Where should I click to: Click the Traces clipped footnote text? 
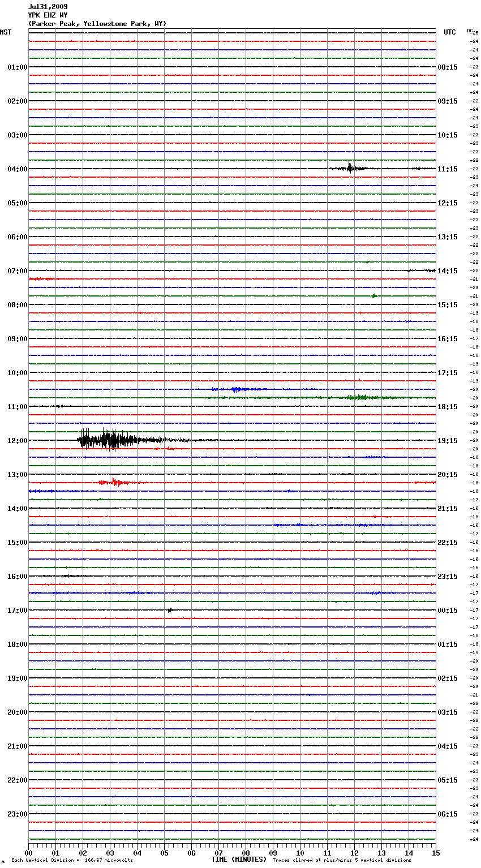[x=342, y=861]
